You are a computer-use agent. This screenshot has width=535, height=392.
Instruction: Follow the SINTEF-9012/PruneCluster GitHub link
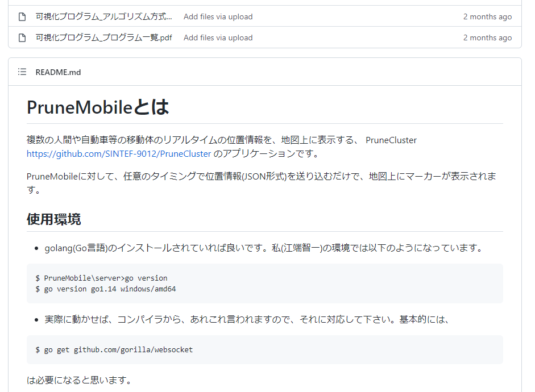tap(119, 153)
